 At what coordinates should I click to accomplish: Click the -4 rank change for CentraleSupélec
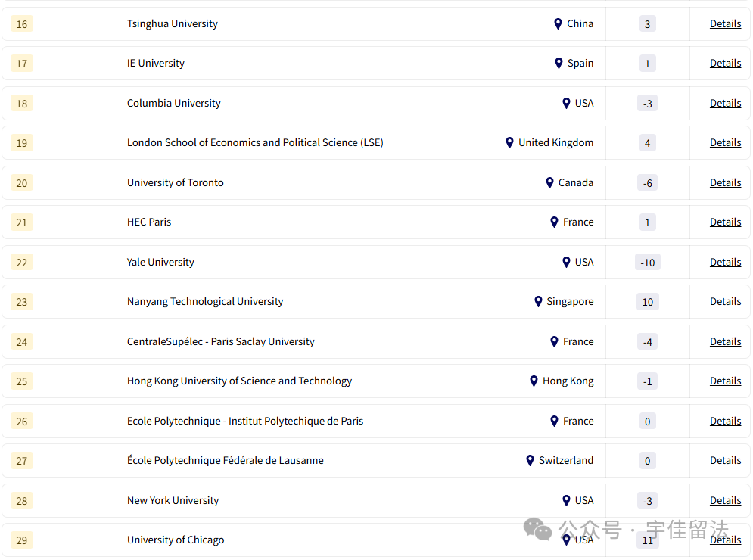(647, 342)
